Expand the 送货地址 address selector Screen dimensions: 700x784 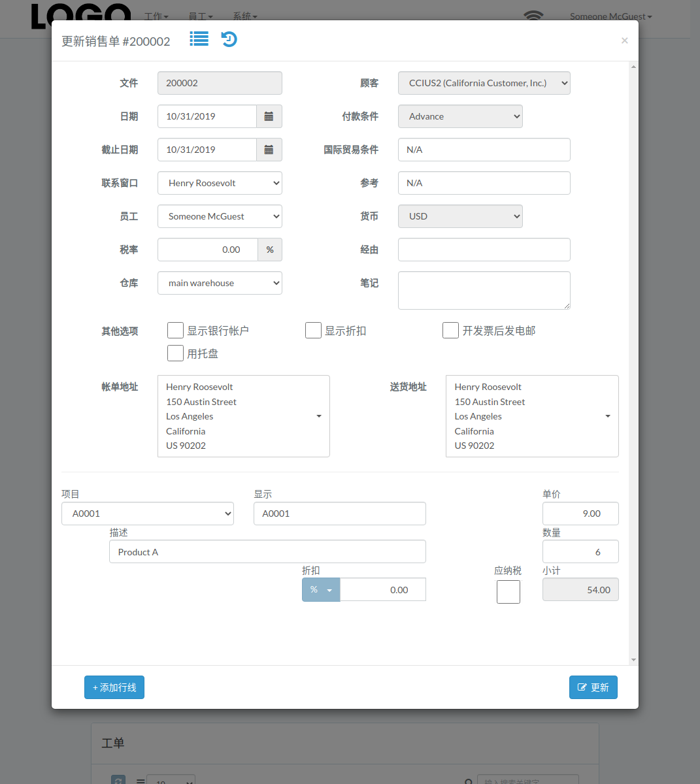(x=532, y=416)
